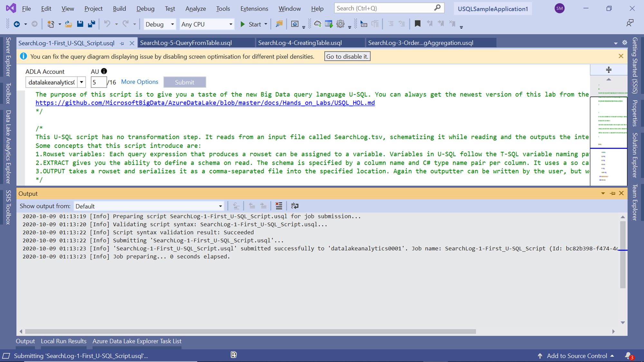Viewport: 644px width, 362px height.
Task: Pin the SearchLog-1 document tab
Action: tap(122, 43)
